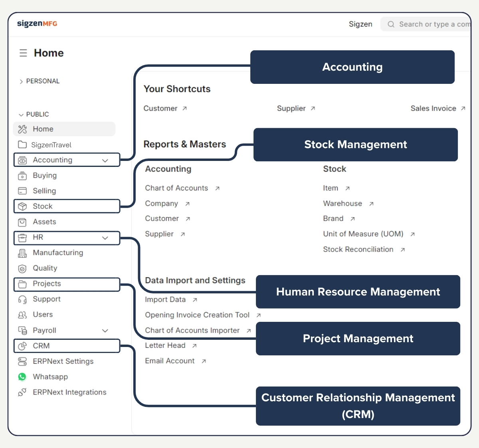Open the Sales Invoice shortcut link

coord(433,108)
